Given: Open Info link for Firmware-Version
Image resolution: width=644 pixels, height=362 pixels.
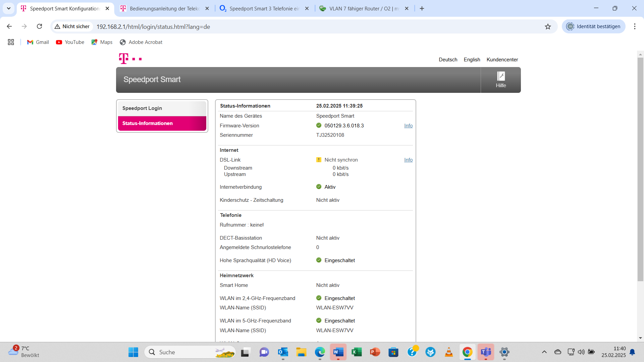Looking at the screenshot, I should (x=408, y=126).
